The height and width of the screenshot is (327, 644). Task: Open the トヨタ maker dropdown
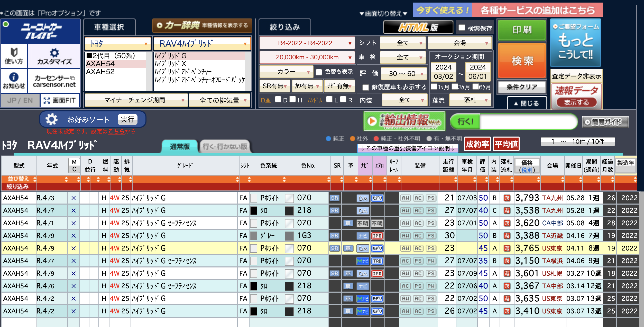point(118,44)
